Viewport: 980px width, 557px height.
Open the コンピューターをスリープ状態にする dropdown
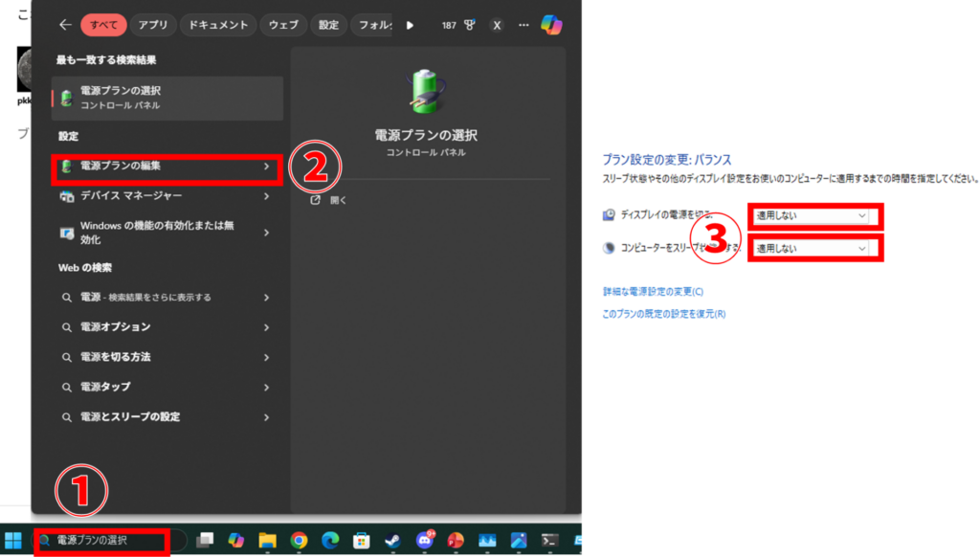pos(813,248)
